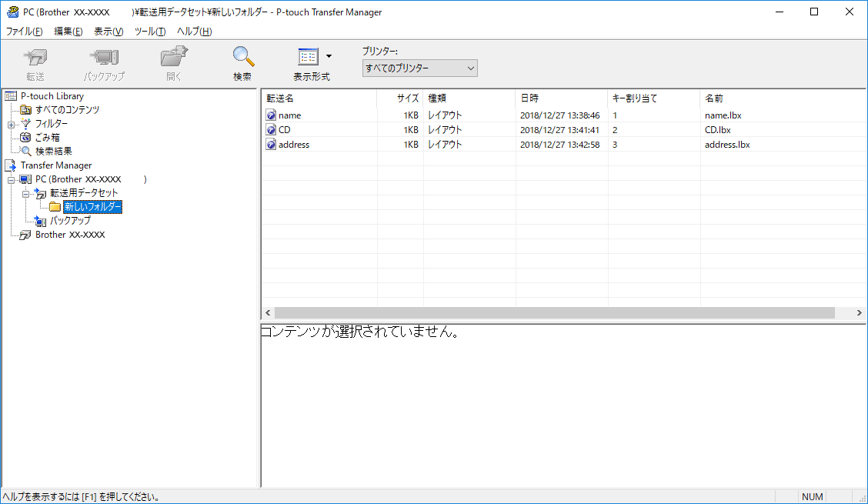Click the PC (Brother XX-XXXX) computer icon
Image resolution: width=868 pixels, height=504 pixels.
(x=25, y=179)
